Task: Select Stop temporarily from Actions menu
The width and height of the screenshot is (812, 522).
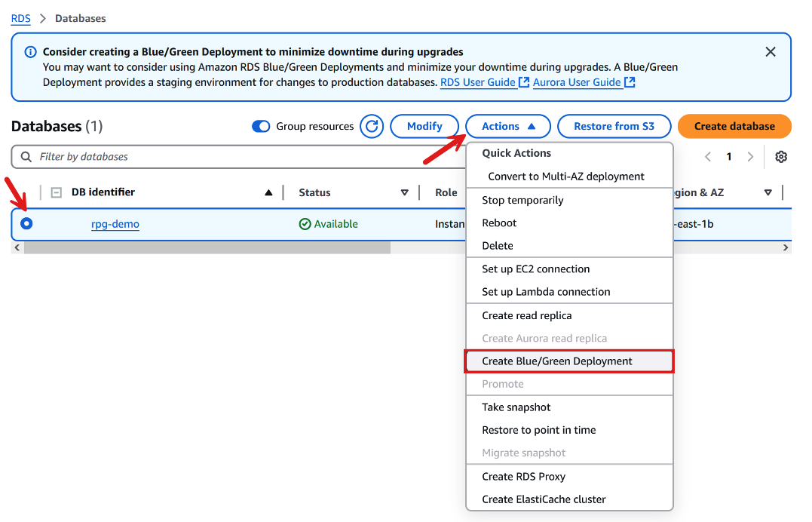Action: point(570,200)
